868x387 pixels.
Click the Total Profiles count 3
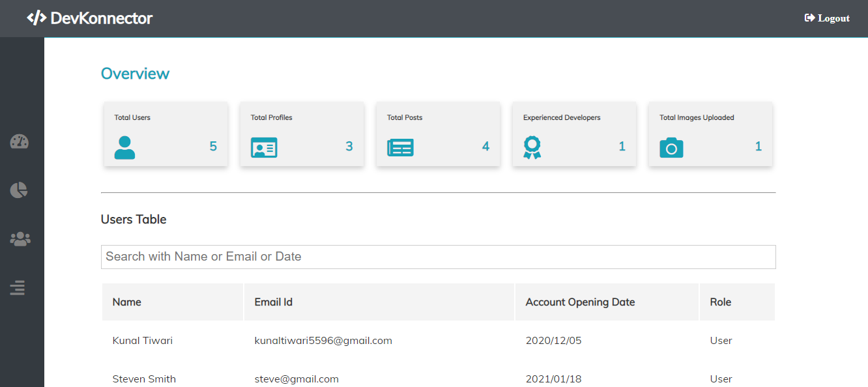(349, 147)
